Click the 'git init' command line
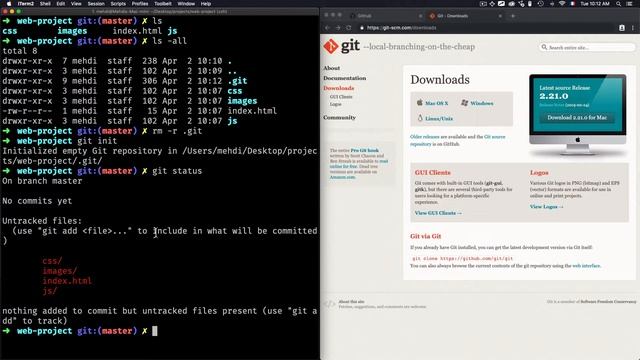Screen dimensions: 640x360 [97, 141]
